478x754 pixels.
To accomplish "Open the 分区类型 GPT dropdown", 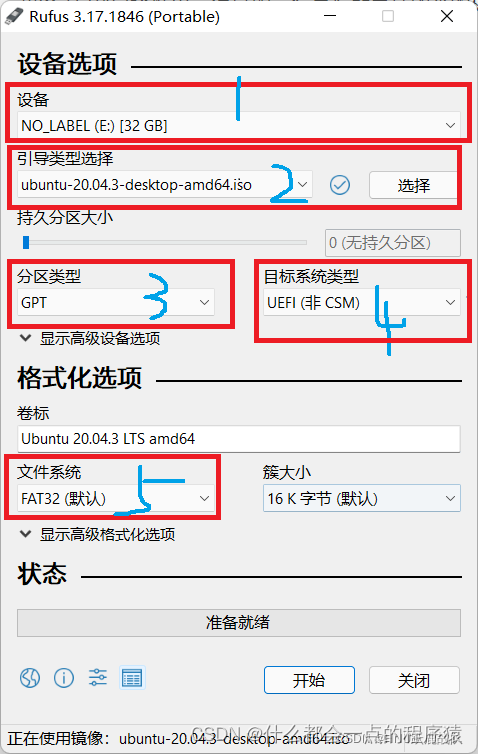I will (x=116, y=302).
